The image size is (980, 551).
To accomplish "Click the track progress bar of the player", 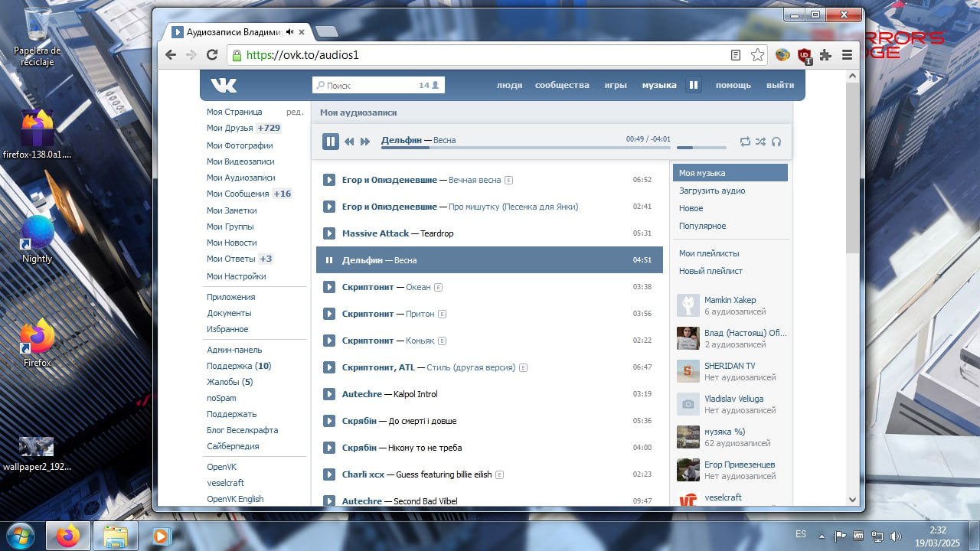I will [526, 147].
